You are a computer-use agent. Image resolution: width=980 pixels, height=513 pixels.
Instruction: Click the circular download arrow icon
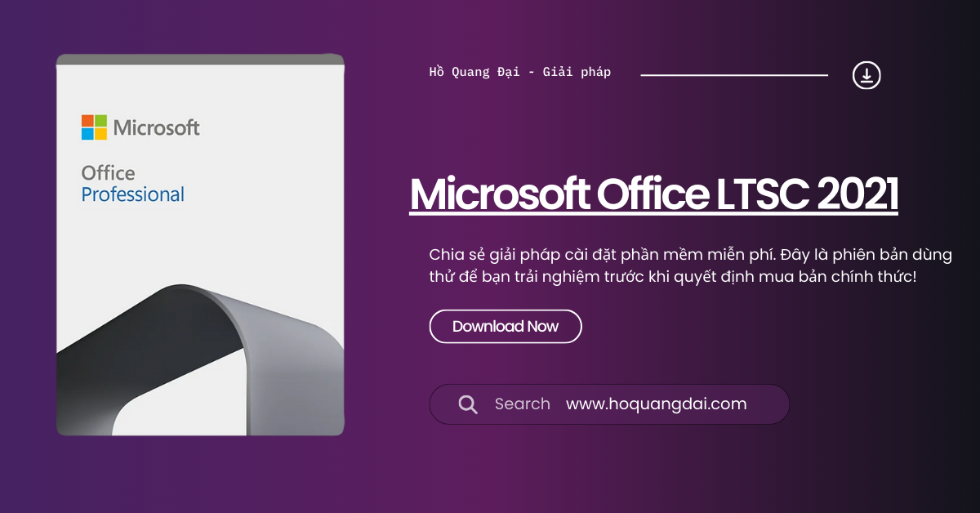point(866,75)
